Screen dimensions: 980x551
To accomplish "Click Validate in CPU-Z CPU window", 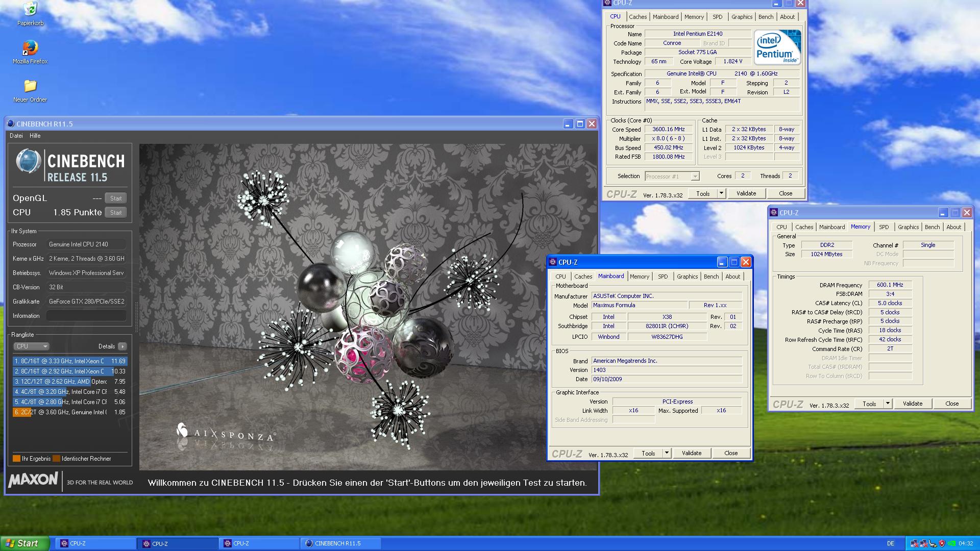I will 746,193.
